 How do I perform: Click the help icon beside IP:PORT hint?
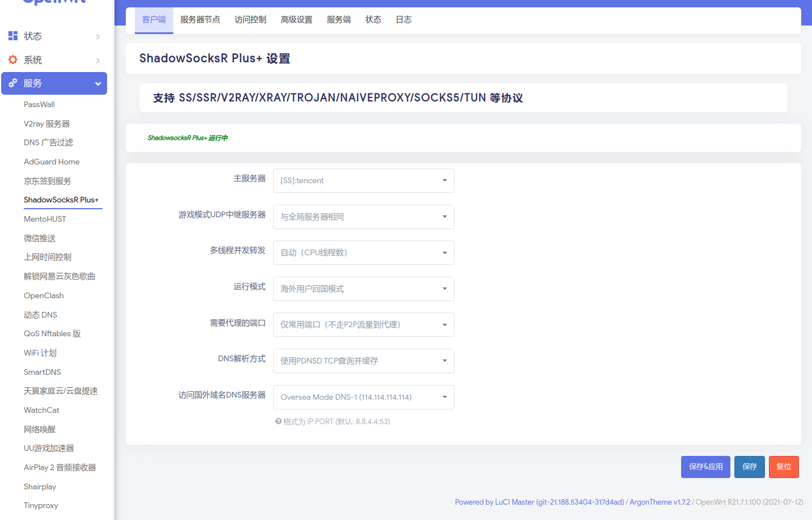(x=278, y=421)
